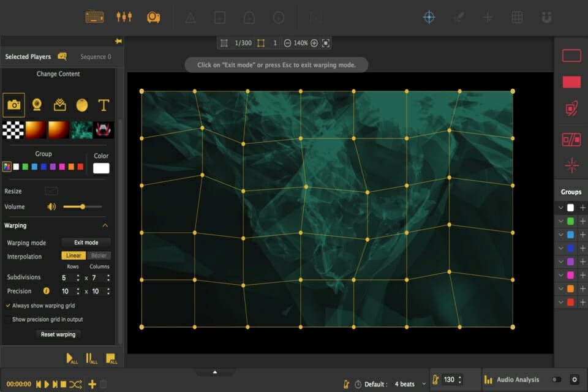Click the projector output icon
588x392 pixels.
point(153,17)
